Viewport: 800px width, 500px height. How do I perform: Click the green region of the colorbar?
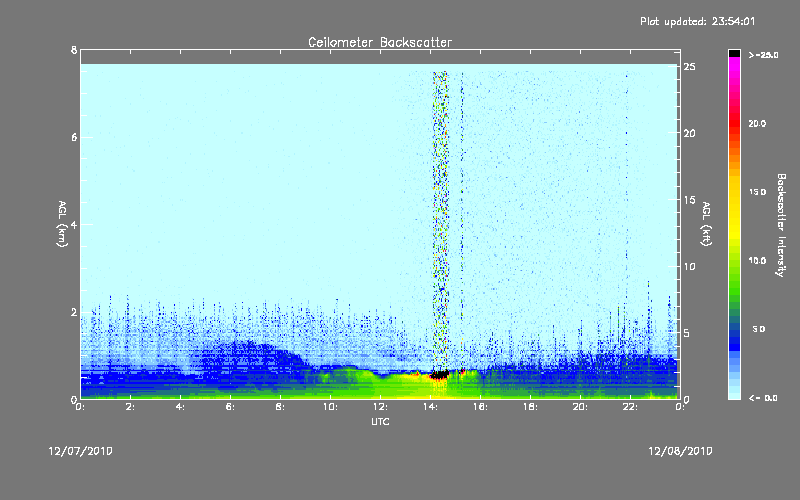pos(734,276)
